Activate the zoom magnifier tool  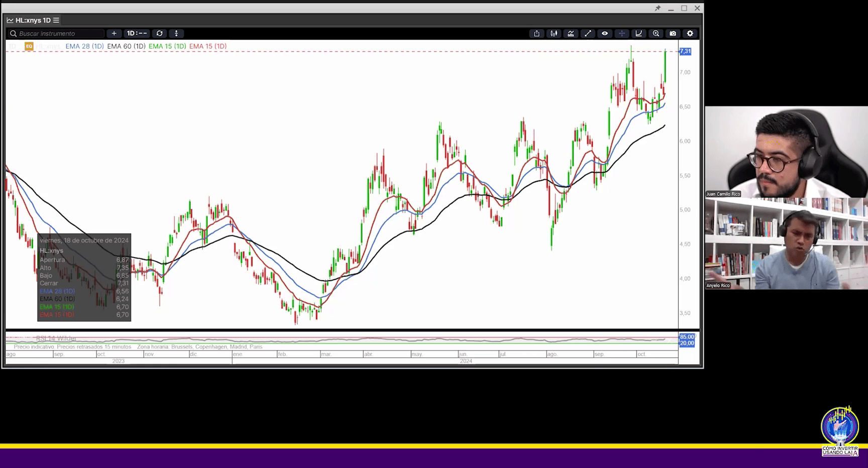click(x=656, y=34)
